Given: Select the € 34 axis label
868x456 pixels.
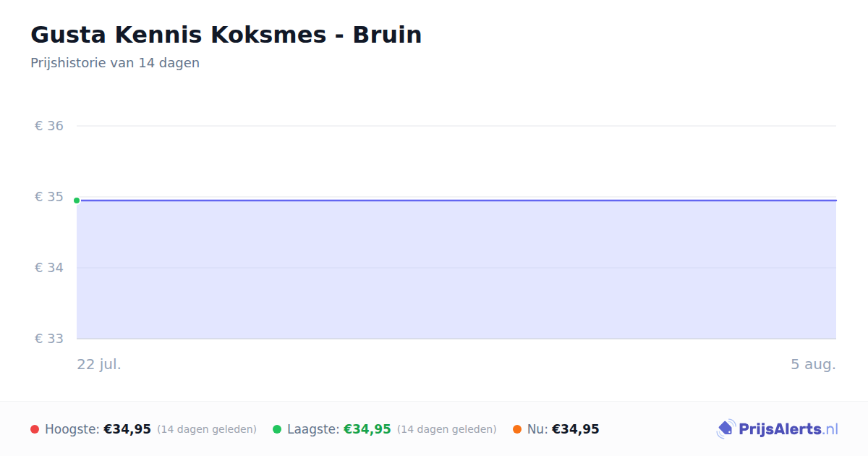Looking at the screenshot, I should tap(49, 268).
